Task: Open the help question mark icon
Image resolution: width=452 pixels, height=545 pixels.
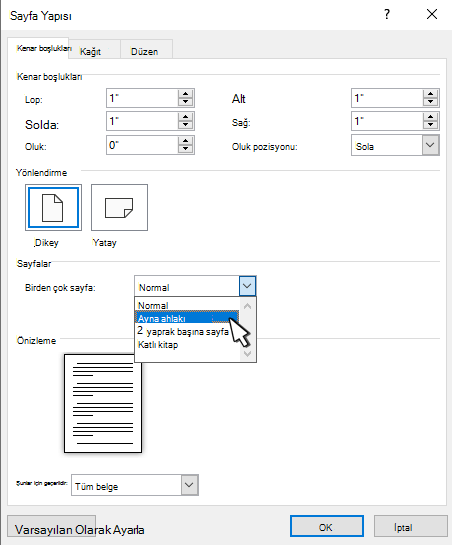Action: (387, 15)
